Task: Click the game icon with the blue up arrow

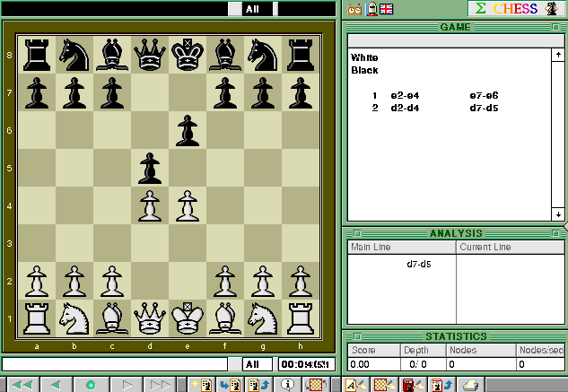Action: pos(259,385)
